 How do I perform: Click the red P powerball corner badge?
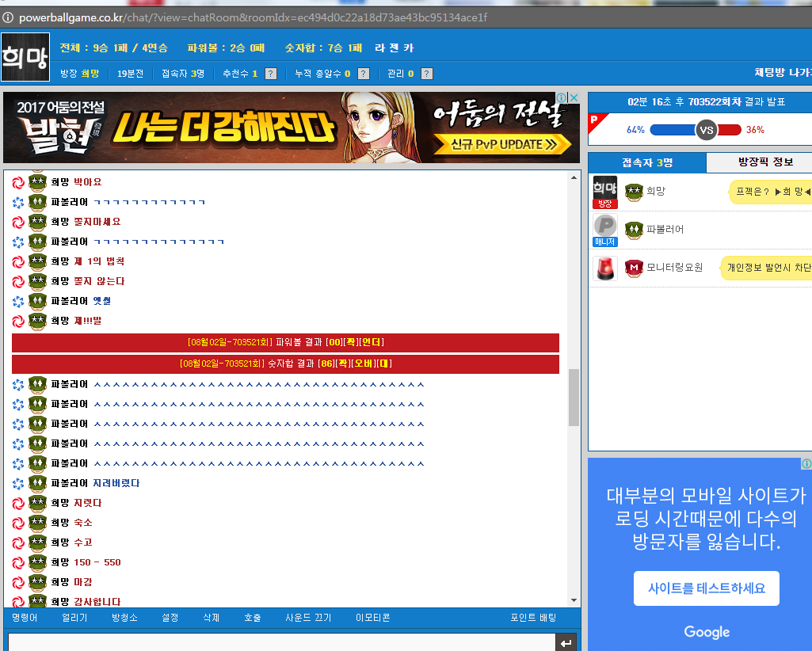(596, 122)
